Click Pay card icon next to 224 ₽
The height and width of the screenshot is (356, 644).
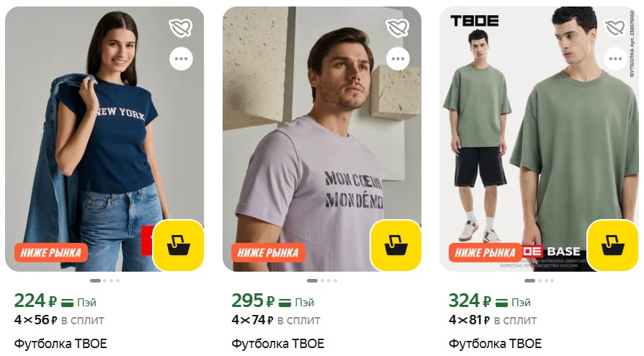coord(68,303)
